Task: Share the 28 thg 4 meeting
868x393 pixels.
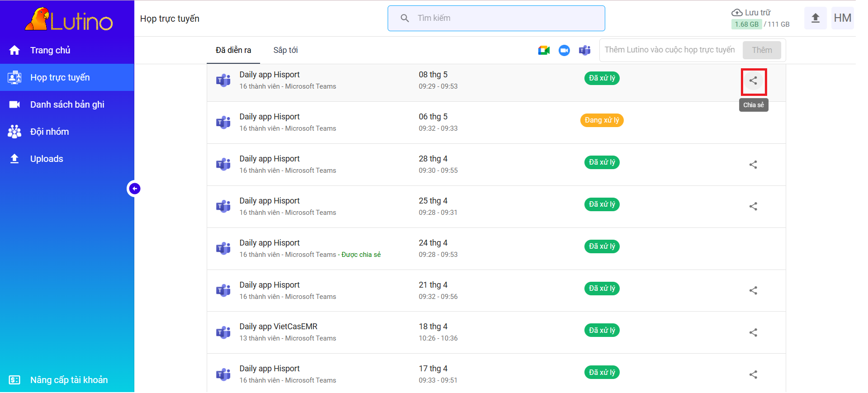Action: point(753,165)
